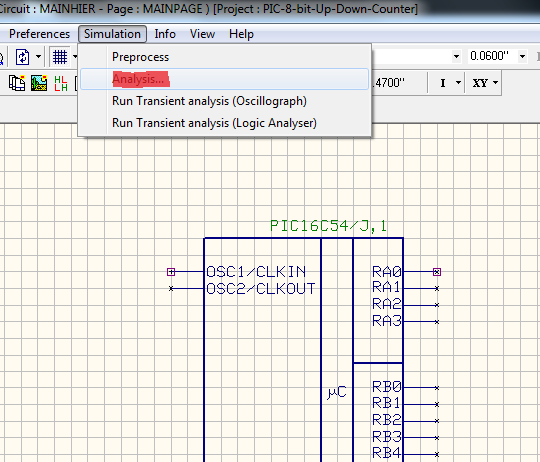
Task: Click the HL LH logic levels icon
Action: tap(61, 83)
